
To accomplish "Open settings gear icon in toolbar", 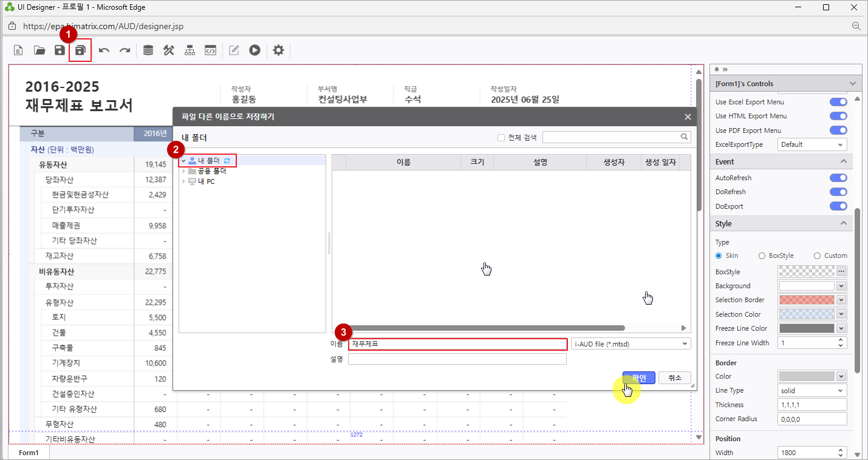I will (278, 50).
